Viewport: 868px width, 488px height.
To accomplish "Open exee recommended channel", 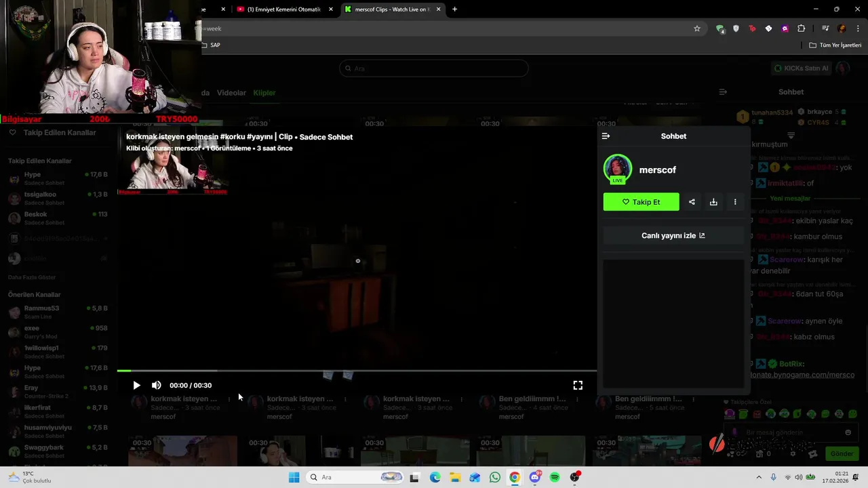I will click(x=58, y=331).
